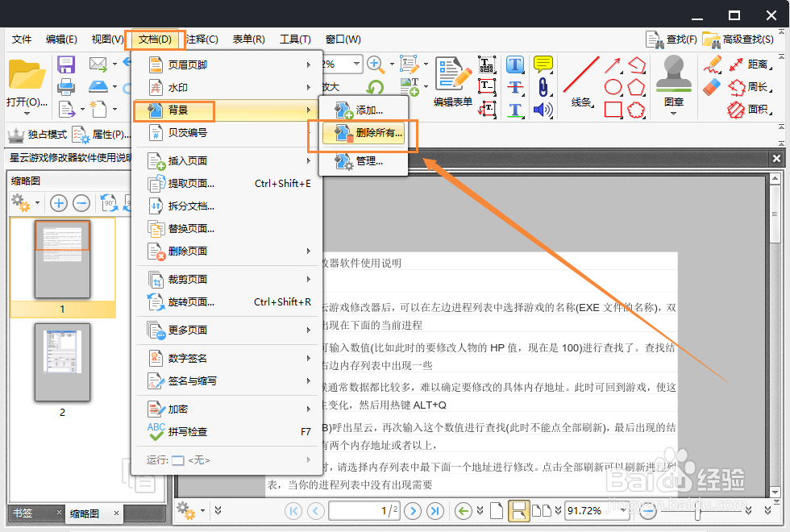Toggle single page view in status bar

497,510
